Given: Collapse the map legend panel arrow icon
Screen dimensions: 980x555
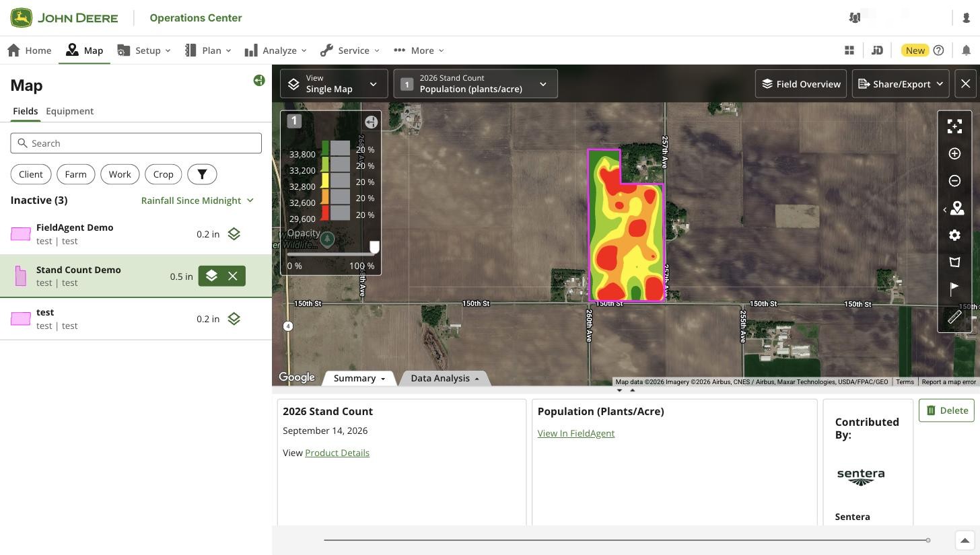Looking at the screenshot, I should click(x=371, y=122).
